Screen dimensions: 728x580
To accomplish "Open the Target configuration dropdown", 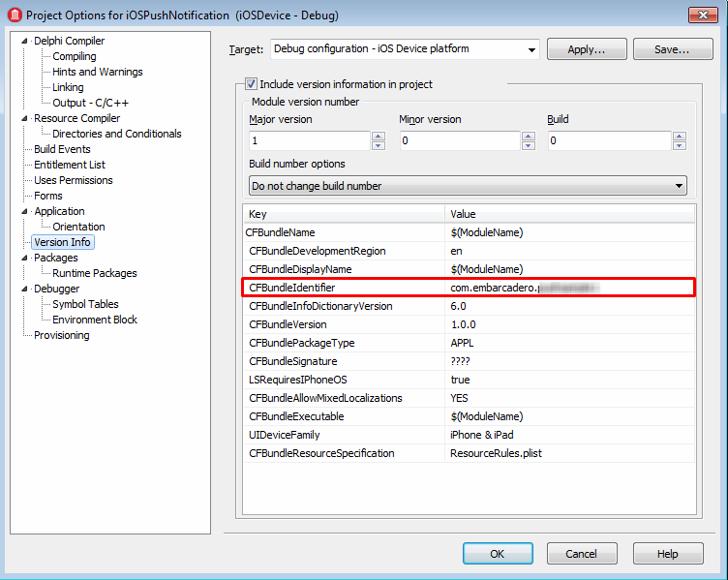I will pos(531,49).
